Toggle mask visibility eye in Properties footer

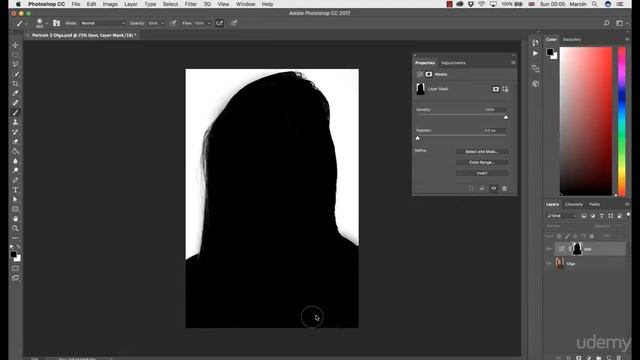pyautogui.click(x=493, y=188)
